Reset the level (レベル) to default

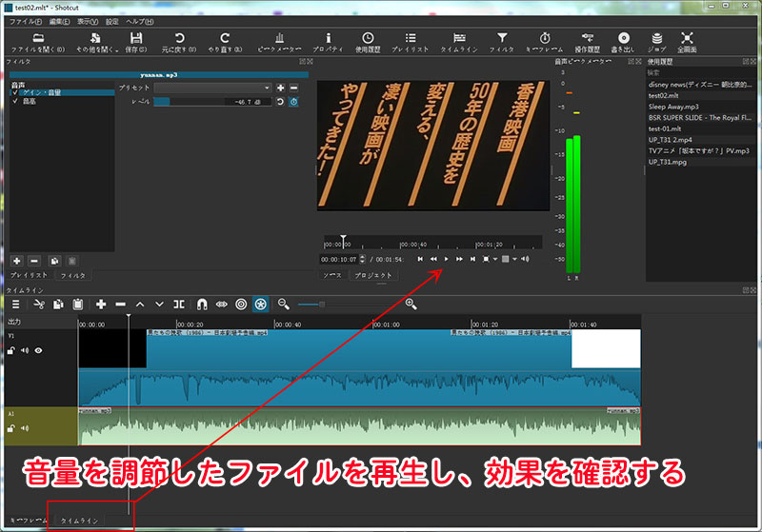coord(280,102)
